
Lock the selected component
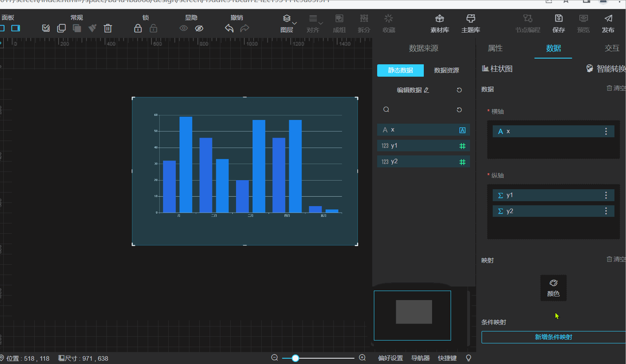tap(138, 28)
